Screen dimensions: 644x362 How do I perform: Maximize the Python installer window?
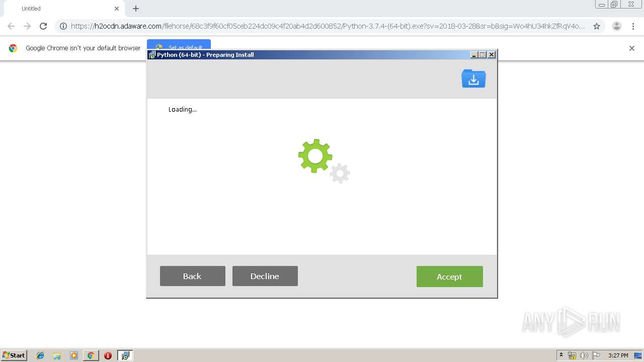coord(482,55)
